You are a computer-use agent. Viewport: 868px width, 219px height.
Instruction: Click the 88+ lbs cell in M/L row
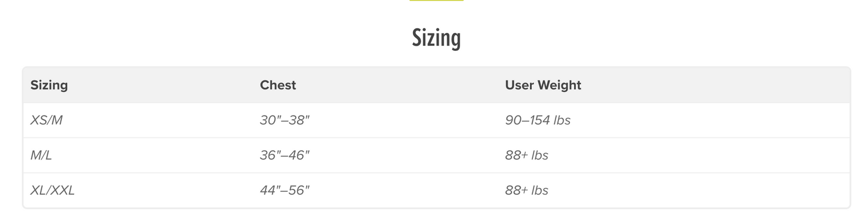(x=527, y=155)
